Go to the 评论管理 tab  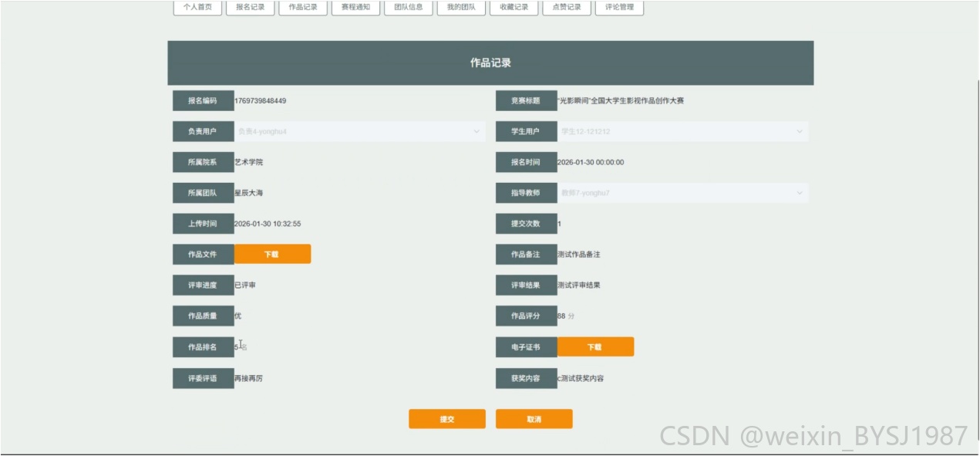[619, 8]
